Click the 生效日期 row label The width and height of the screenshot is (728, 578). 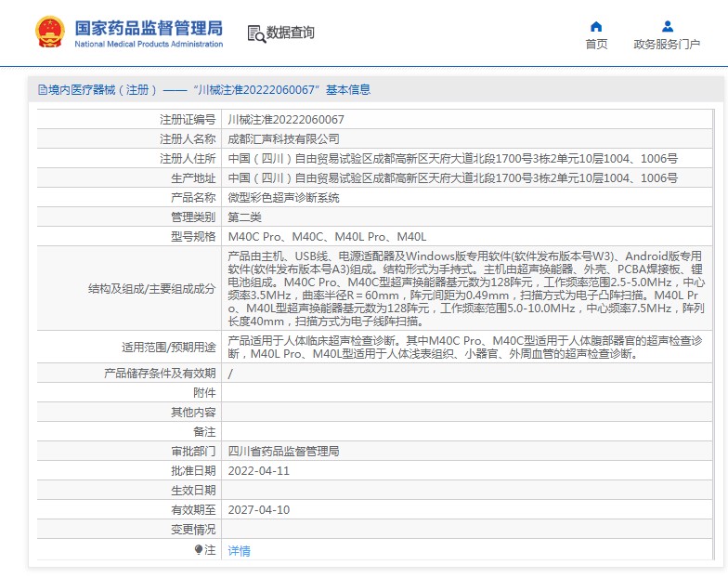(x=193, y=491)
